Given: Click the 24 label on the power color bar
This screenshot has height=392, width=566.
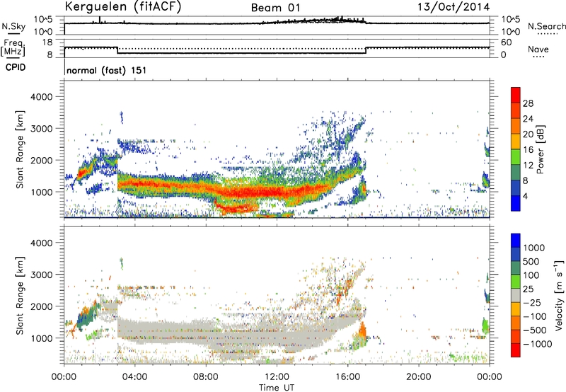Looking at the screenshot, I should [528, 119].
